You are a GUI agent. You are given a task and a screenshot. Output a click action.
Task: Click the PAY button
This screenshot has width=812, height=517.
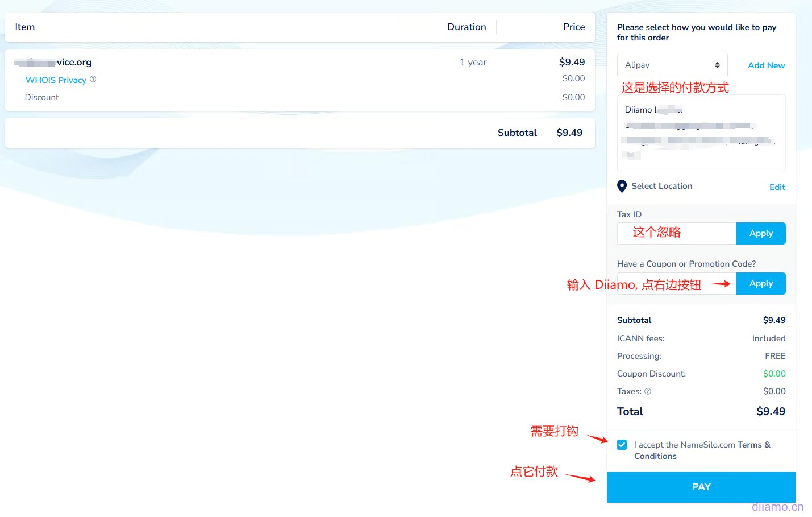[x=701, y=487]
